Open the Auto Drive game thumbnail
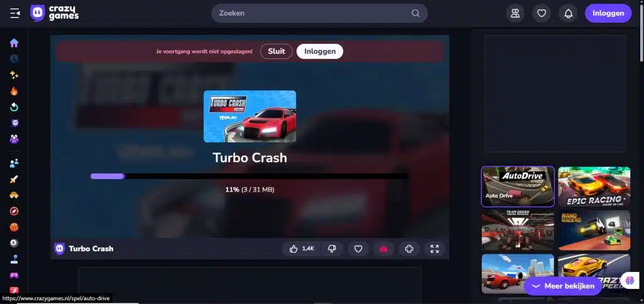This screenshot has width=644, height=304. pyautogui.click(x=518, y=187)
